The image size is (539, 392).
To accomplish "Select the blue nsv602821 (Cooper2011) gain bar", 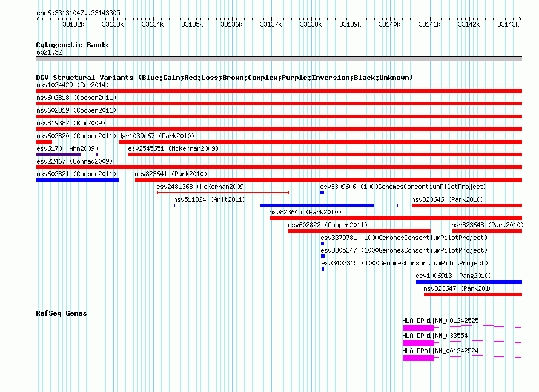I will coord(78,180).
